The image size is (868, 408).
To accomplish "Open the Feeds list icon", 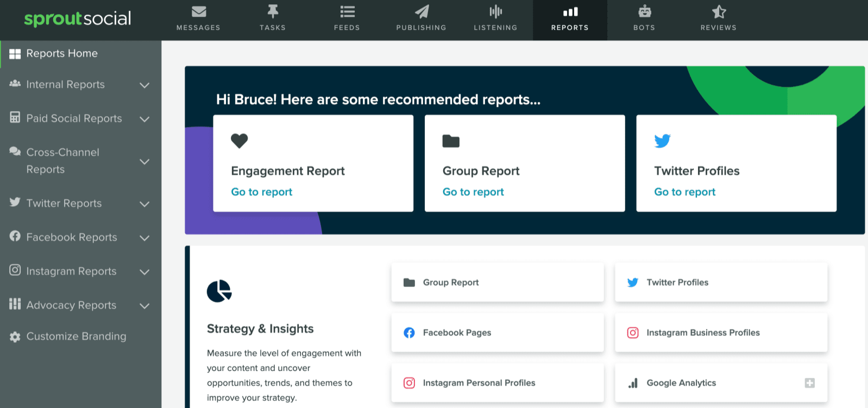I will tap(347, 11).
